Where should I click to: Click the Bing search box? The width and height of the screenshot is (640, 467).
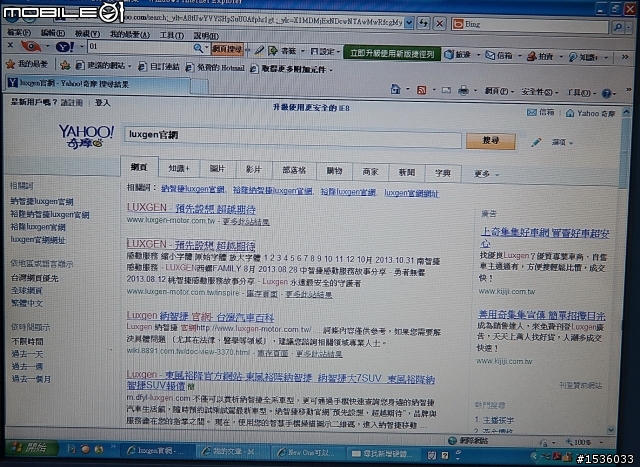(531, 26)
